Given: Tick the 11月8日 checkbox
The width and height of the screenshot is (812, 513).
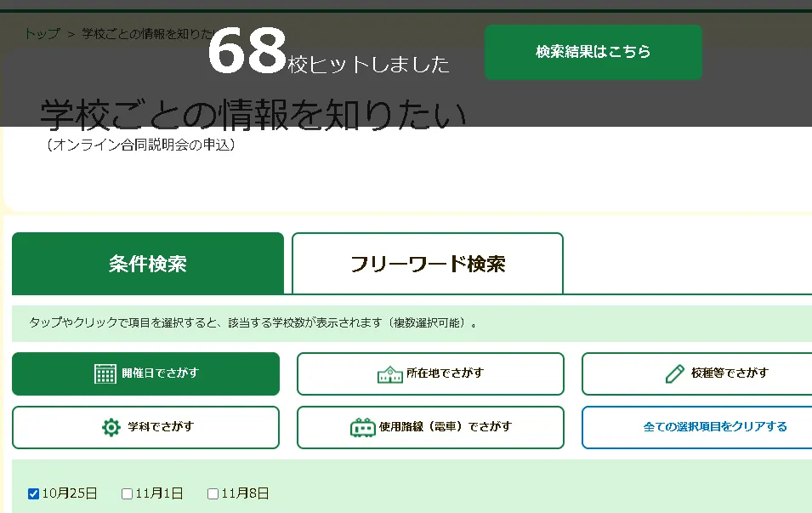Looking at the screenshot, I should pyautogui.click(x=213, y=493).
